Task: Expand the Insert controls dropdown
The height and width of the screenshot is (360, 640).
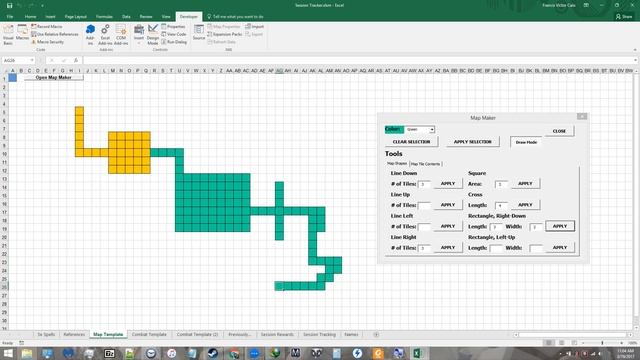Action: pos(139,35)
